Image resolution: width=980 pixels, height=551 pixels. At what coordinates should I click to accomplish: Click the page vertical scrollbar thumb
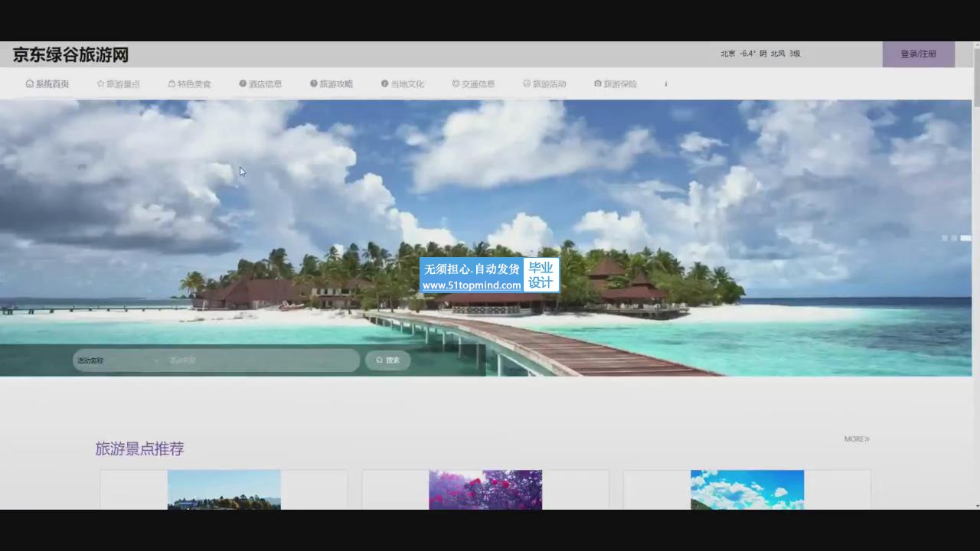click(976, 78)
